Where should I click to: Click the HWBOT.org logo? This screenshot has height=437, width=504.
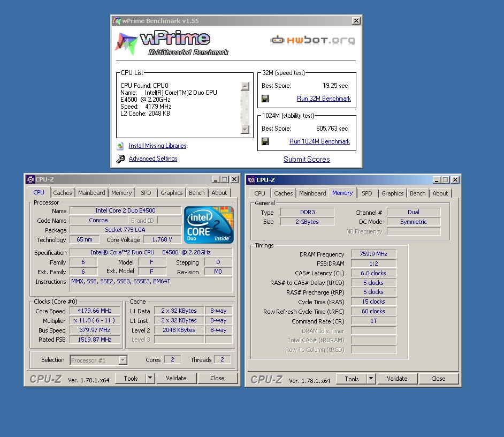tap(313, 40)
